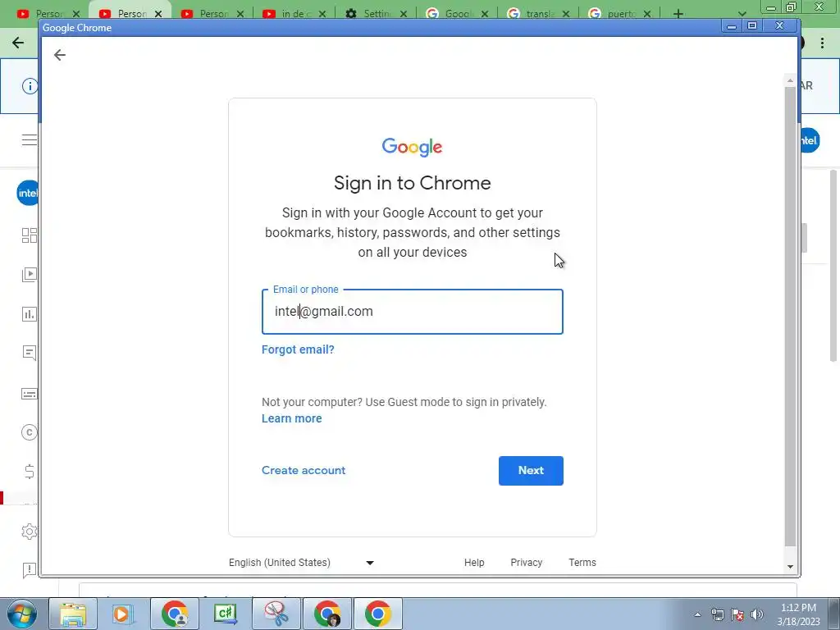Open Comments icon in the YouTube Studio sidebar
Viewport: 840px width, 630px height.
(x=30, y=353)
